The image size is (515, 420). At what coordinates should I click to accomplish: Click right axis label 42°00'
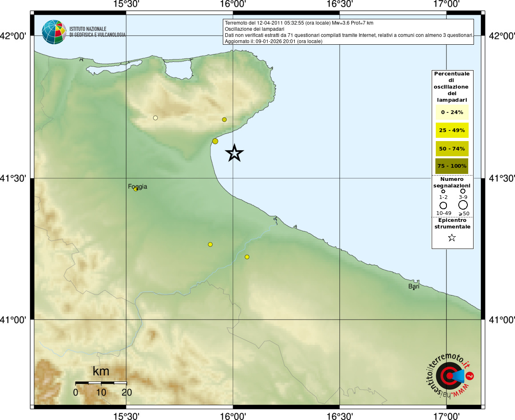502,36
